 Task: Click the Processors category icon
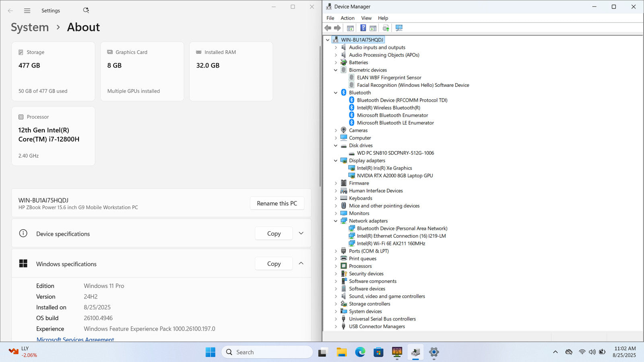pyautogui.click(x=344, y=266)
